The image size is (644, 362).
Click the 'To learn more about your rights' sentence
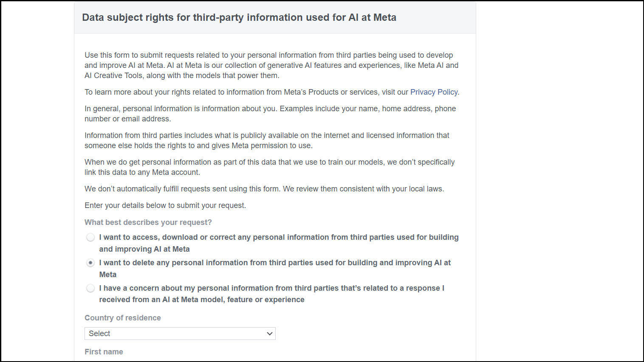point(246,92)
